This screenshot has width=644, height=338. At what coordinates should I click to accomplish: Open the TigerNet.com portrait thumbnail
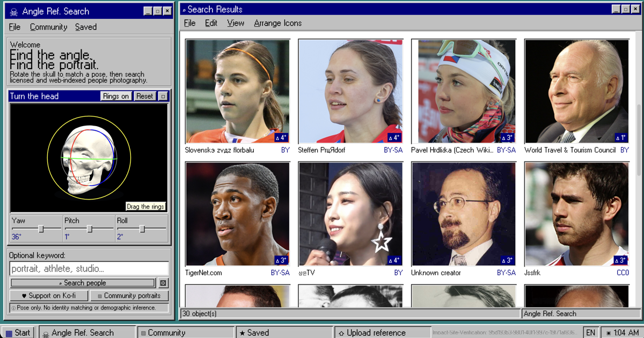tap(237, 214)
